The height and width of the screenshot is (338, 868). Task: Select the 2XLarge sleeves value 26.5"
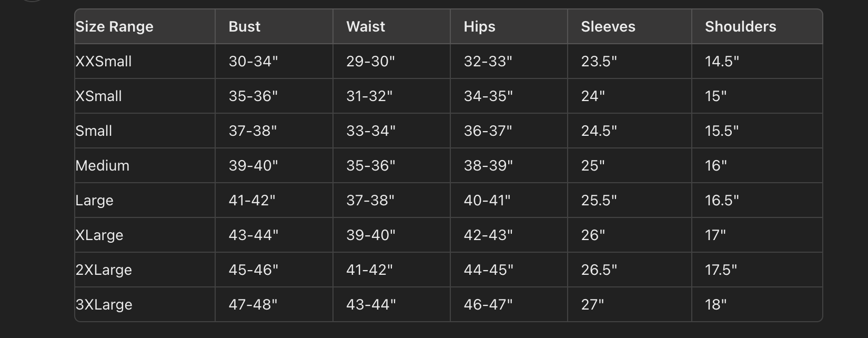click(599, 270)
